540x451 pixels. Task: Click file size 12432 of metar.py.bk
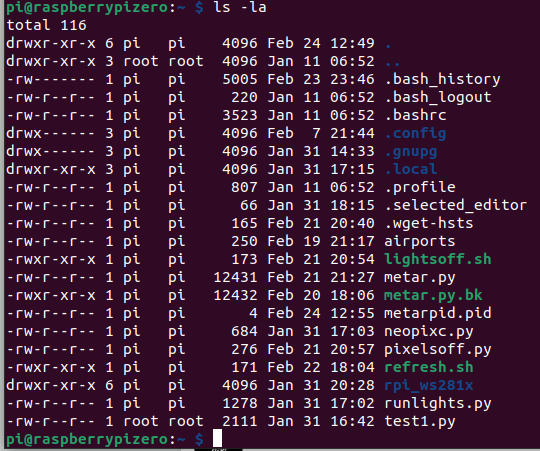[x=235, y=295]
